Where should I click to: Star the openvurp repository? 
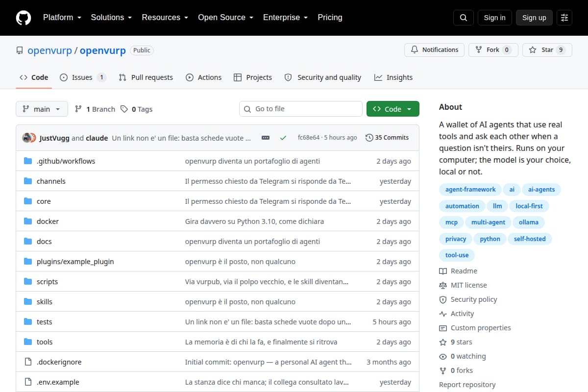(547, 50)
